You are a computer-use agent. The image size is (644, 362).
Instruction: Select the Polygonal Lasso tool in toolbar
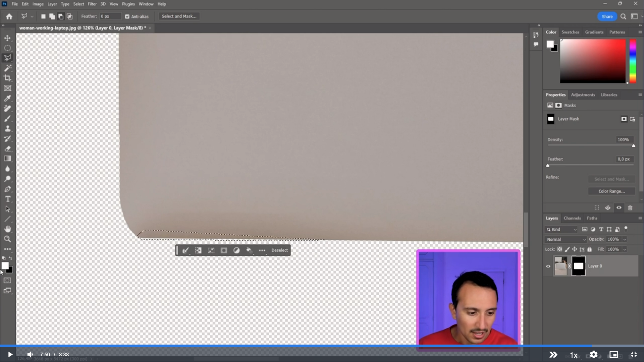click(x=7, y=58)
